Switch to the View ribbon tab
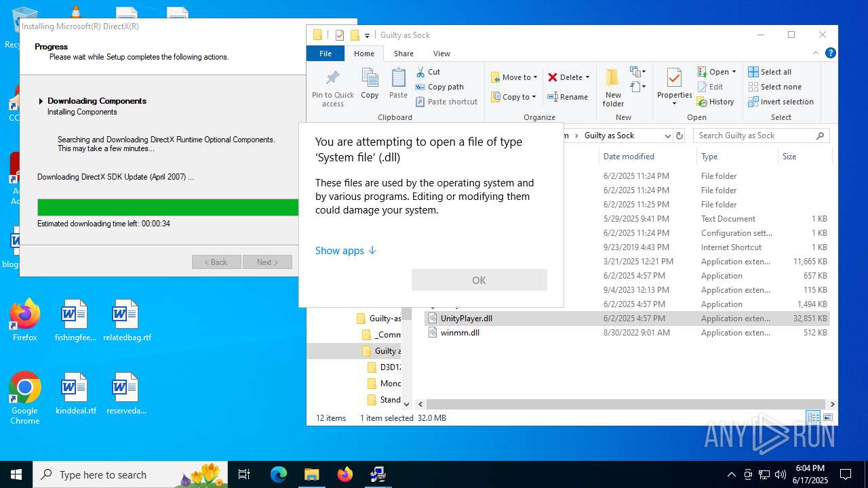This screenshot has height=488, width=868. pyautogui.click(x=441, y=54)
